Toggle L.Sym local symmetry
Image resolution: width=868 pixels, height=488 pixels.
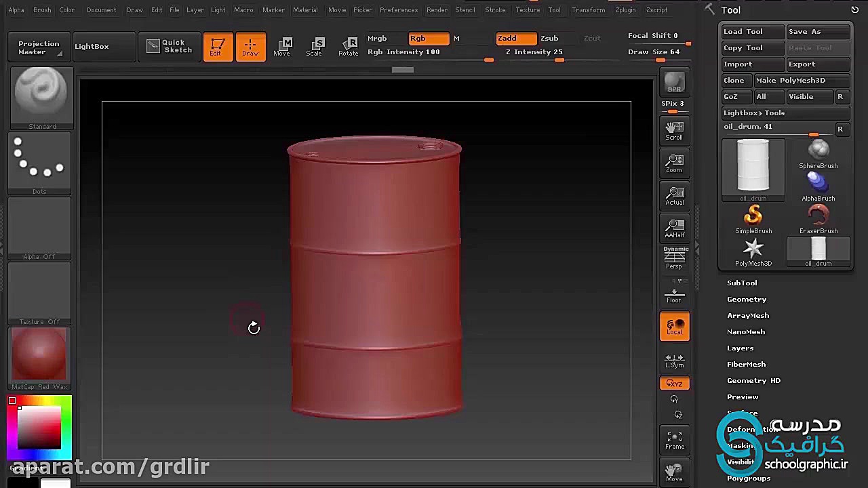point(674,361)
